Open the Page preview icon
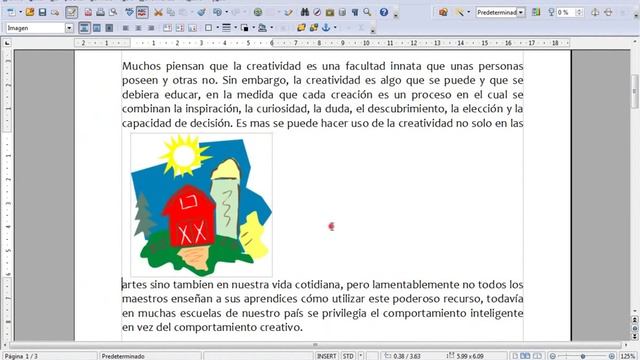Screen dimensions: 640x360 [113, 12]
